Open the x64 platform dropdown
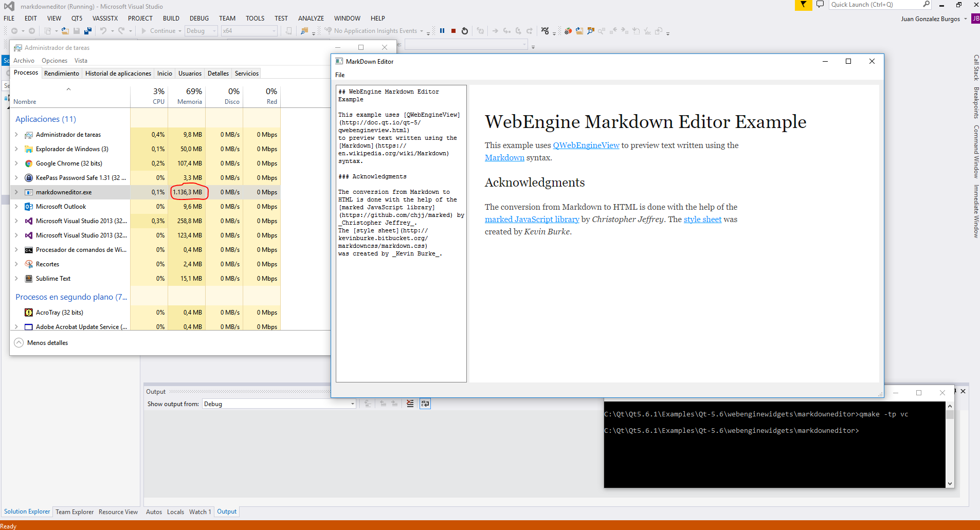The image size is (980, 530). coord(249,31)
